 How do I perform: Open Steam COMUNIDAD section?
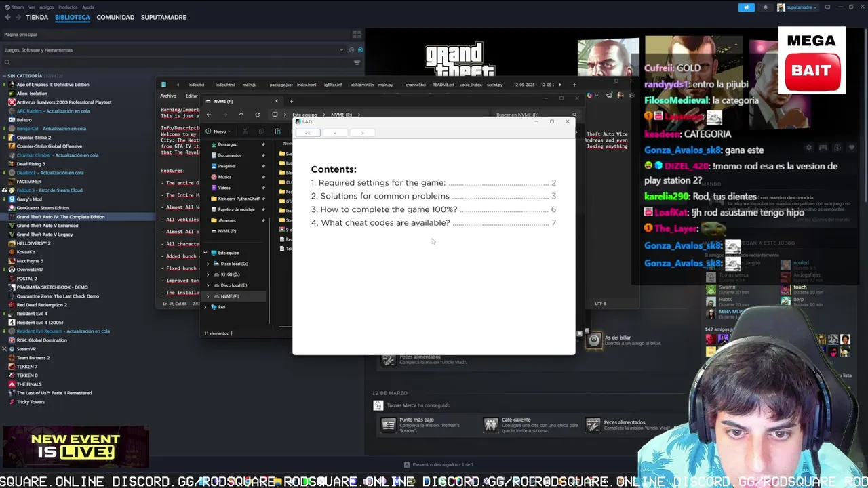(115, 17)
